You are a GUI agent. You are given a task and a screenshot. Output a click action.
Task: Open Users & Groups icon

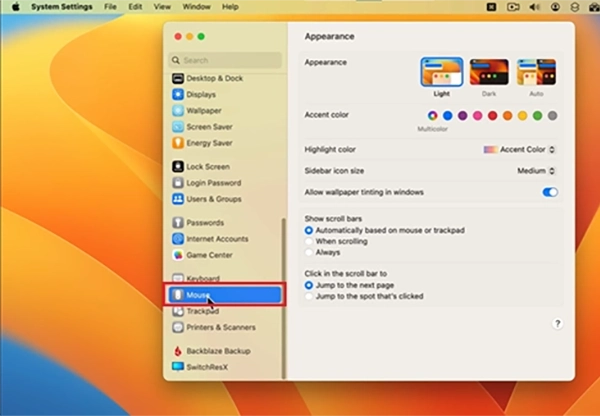pos(178,199)
